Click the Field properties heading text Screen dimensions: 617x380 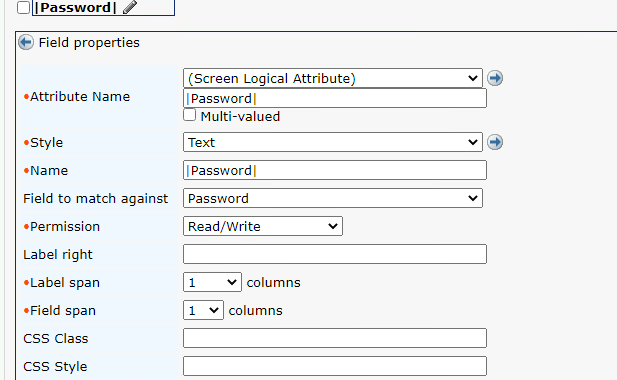pos(89,42)
